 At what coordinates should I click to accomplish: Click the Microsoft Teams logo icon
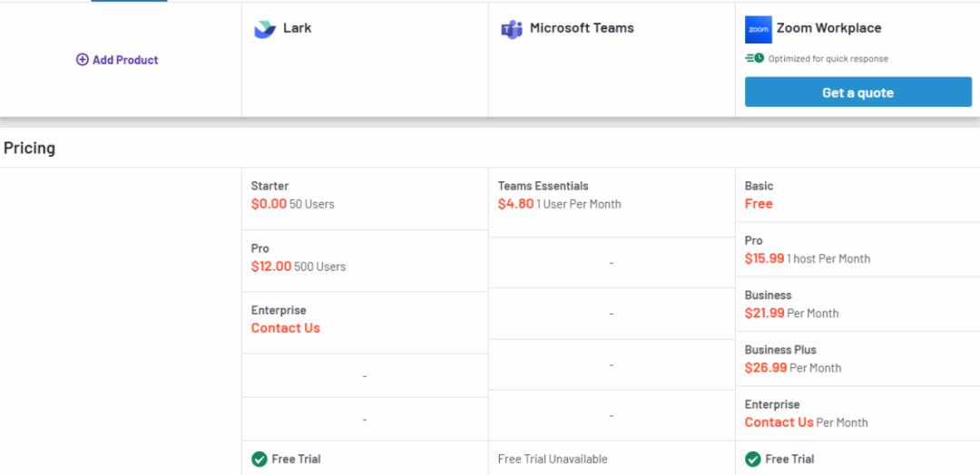511,29
